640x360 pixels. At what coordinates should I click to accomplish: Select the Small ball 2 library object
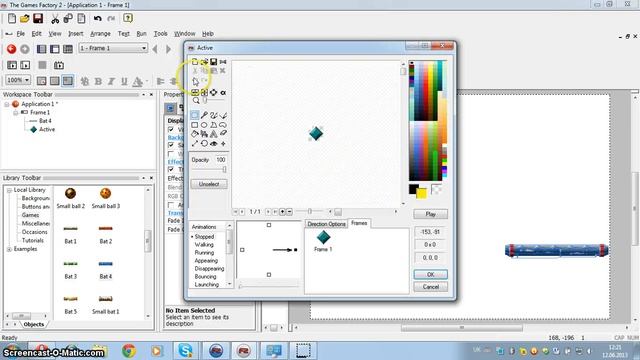pyautogui.click(x=71, y=198)
